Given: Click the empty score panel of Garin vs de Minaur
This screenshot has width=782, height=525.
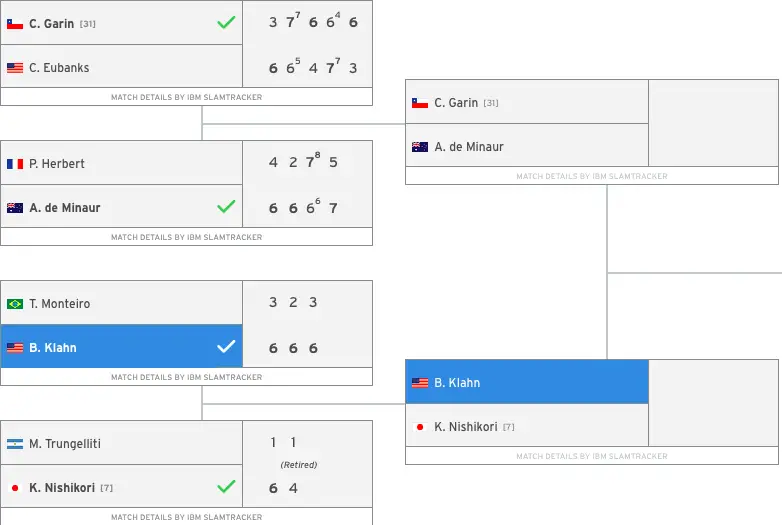Looking at the screenshot, I should (713, 123).
